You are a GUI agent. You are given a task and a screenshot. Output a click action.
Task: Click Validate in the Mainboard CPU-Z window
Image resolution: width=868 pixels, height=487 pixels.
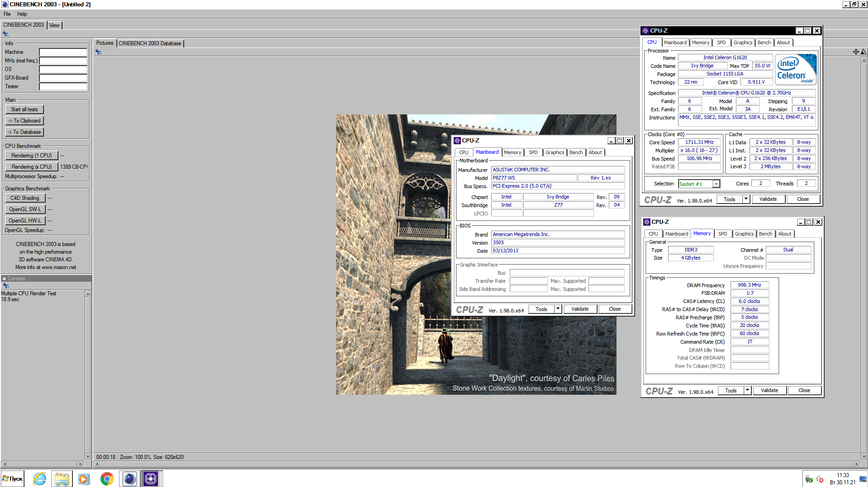(580, 309)
